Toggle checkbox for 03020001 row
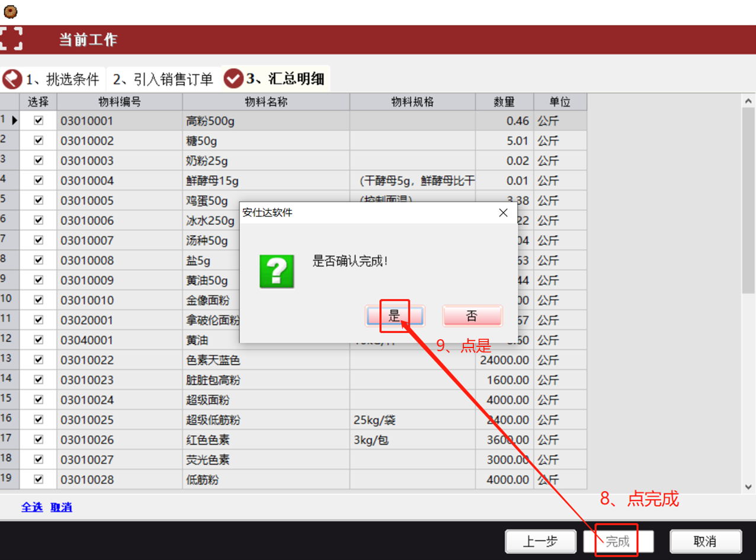 (39, 320)
